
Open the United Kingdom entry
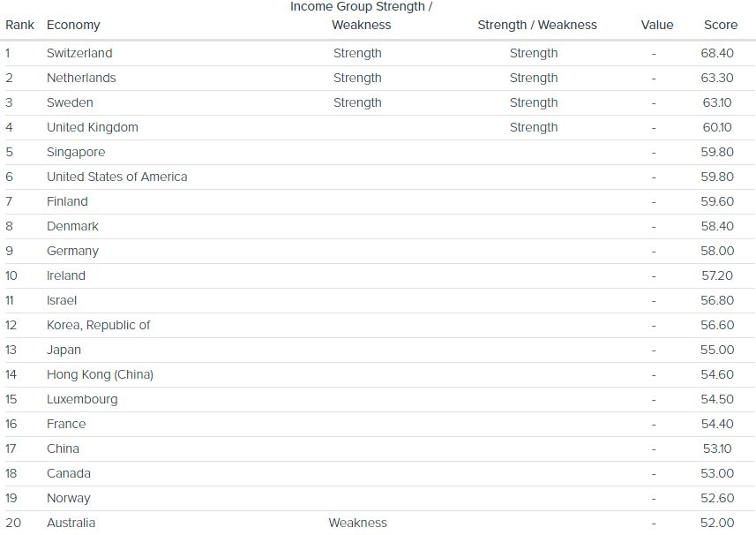click(x=93, y=127)
